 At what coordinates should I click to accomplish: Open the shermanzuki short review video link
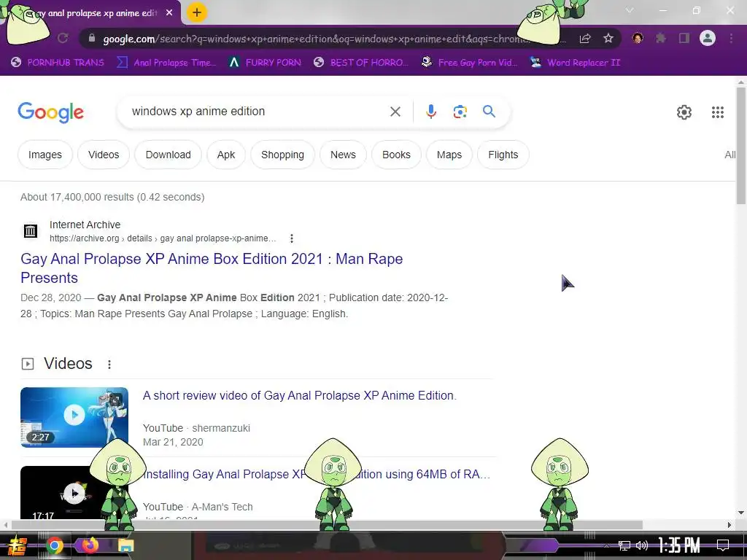(x=300, y=395)
